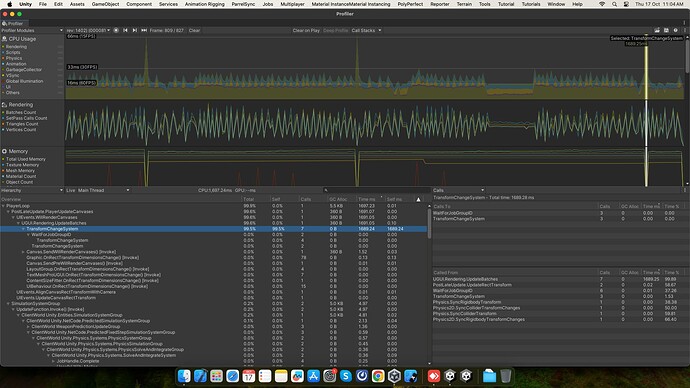
Task: Toggle Deep Profile
Action: 335,30
